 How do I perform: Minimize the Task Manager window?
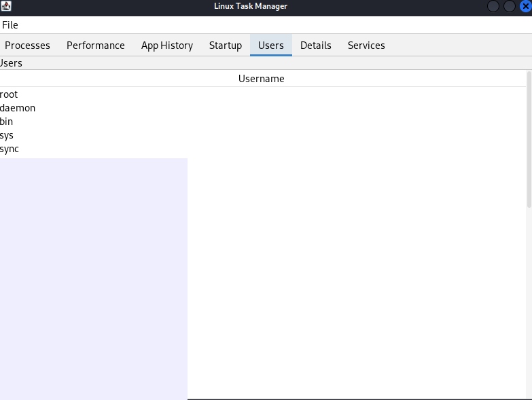click(x=494, y=6)
